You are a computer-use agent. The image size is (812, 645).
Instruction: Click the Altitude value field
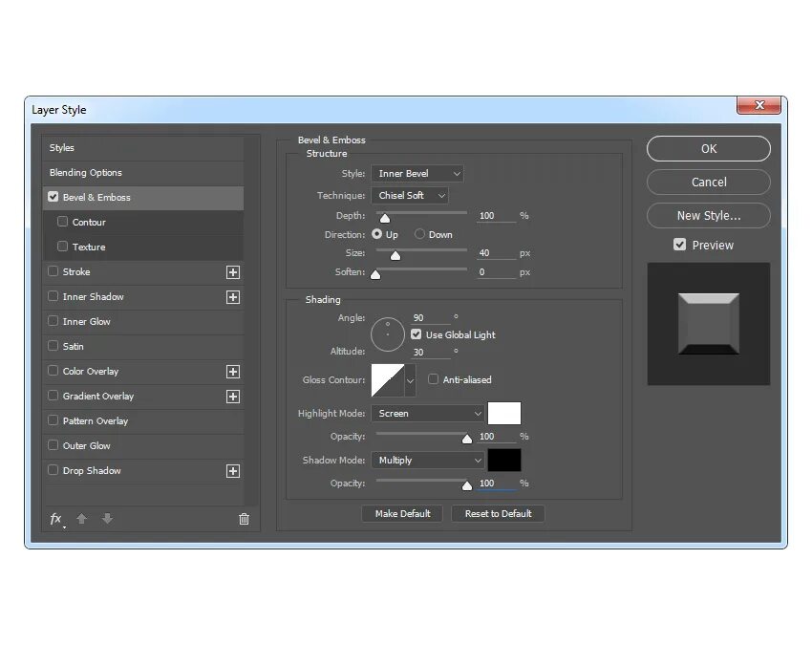pos(431,353)
